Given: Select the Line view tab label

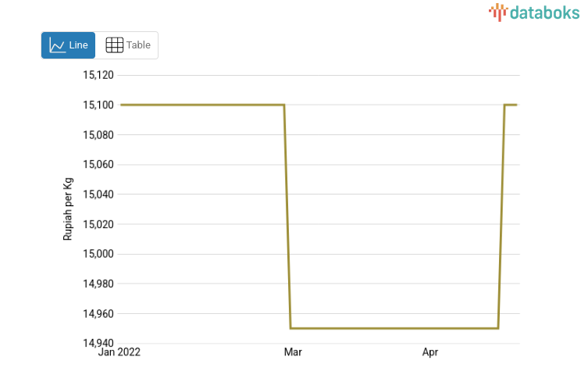Looking at the screenshot, I should point(78,45).
